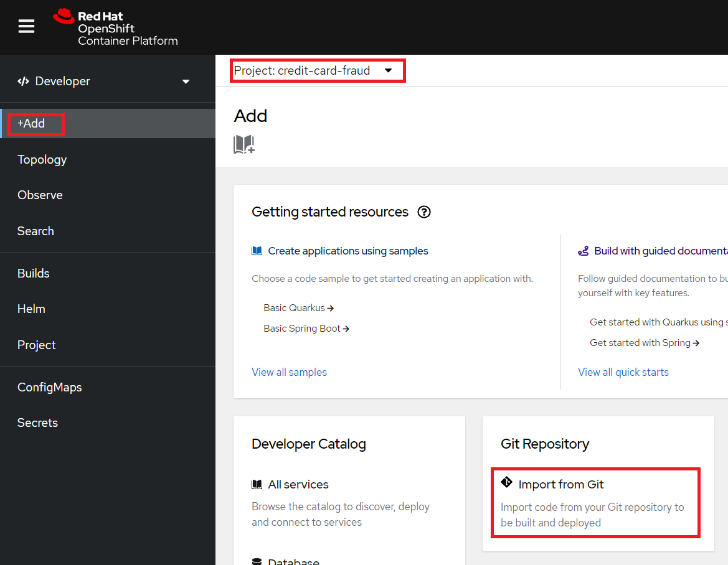Open the Project sidebar item

[37, 345]
